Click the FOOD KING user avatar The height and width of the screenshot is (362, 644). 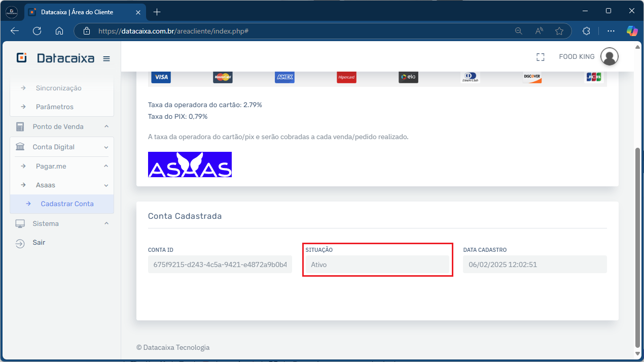point(609,57)
